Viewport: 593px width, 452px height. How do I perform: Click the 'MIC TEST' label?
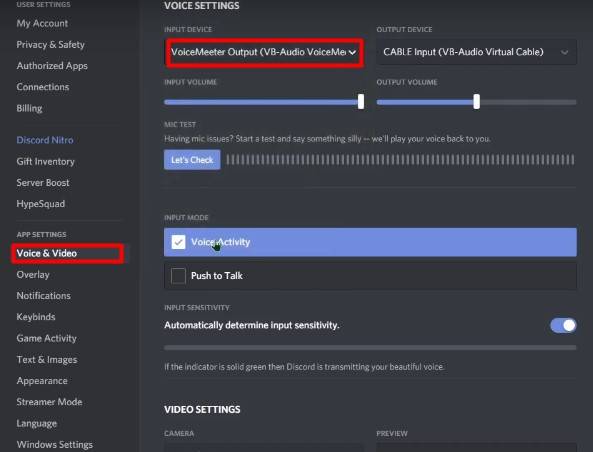[180, 124]
